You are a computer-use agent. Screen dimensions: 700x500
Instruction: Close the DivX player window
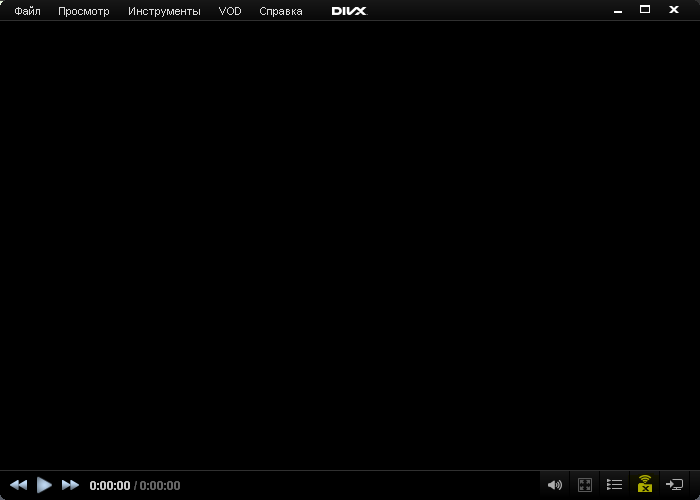pos(674,9)
